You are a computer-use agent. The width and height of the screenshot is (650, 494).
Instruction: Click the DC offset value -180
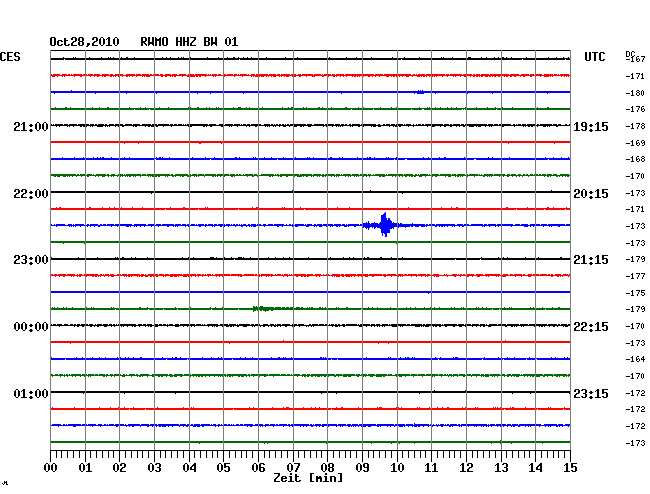635,93
